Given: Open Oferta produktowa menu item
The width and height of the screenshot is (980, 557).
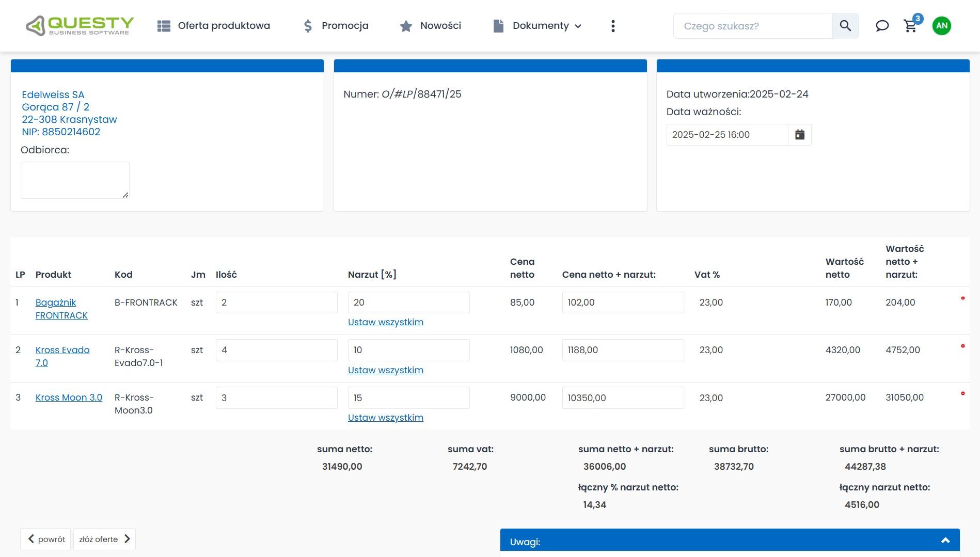Looking at the screenshot, I should 214,26.
